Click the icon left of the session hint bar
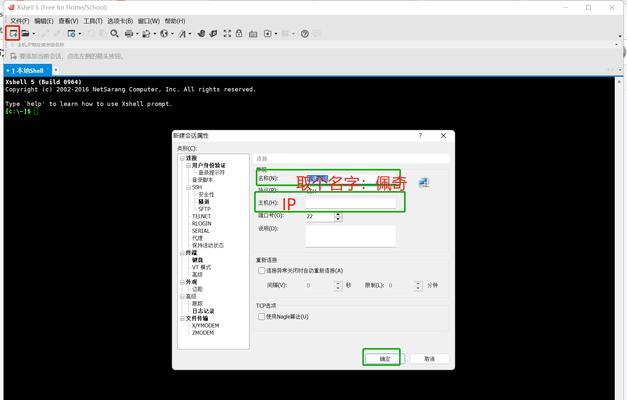 coord(13,56)
